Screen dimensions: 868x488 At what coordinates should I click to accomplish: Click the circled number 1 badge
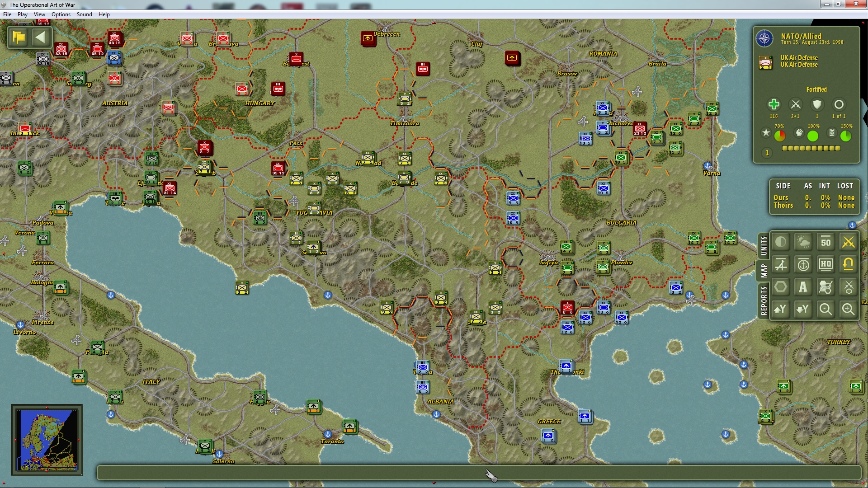click(767, 153)
